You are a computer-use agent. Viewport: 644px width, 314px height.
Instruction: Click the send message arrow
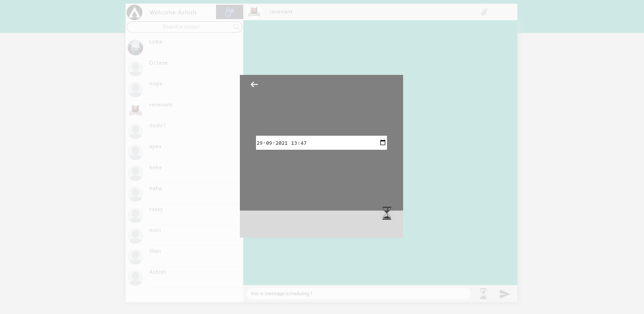504,294
